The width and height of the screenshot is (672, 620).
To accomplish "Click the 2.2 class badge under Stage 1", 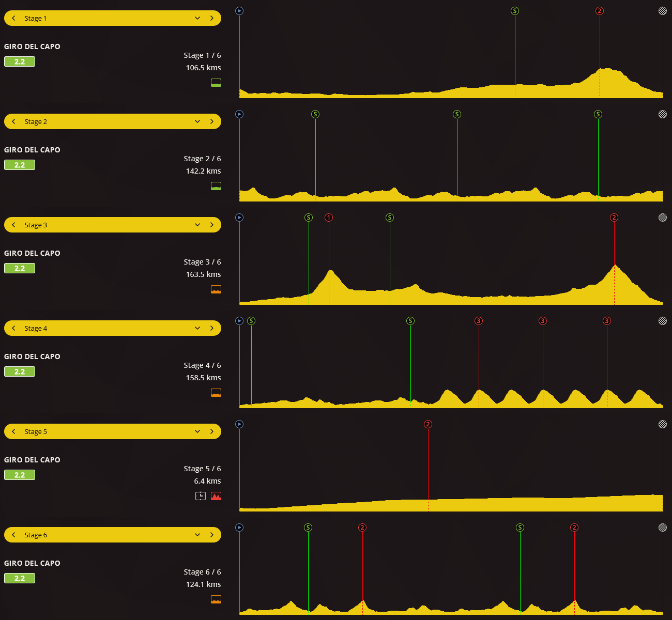I will click(x=20, y=61).
